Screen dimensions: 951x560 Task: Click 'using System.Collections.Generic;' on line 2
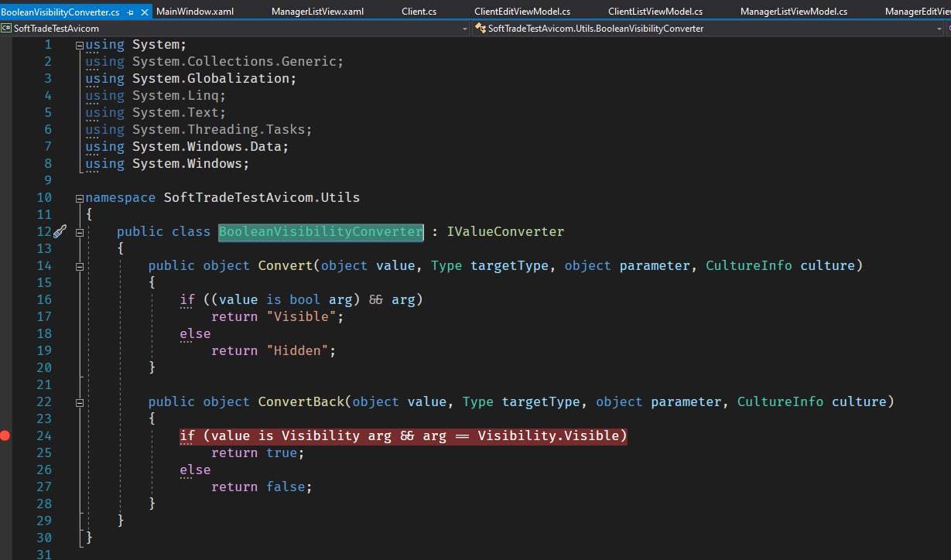(x=214, y=62)
